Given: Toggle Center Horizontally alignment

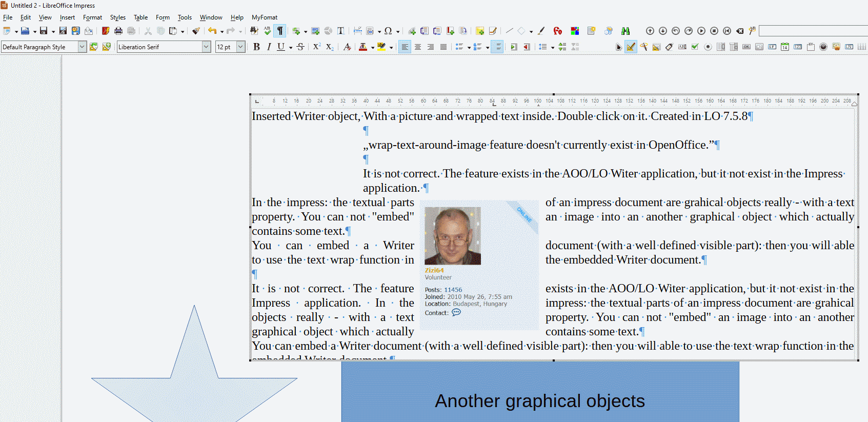Looking at the screenshot, I should click(418, 47).
